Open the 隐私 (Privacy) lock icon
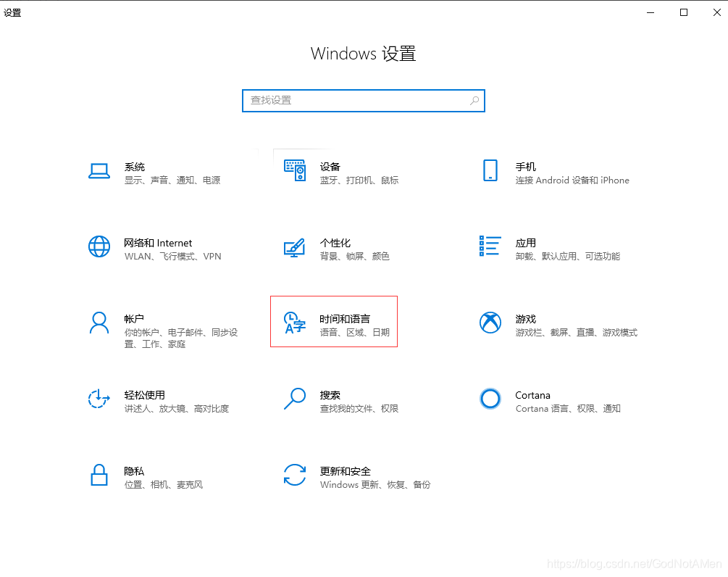Image resolution: width=728 pixels, height=577 pixels. [99, 475]
